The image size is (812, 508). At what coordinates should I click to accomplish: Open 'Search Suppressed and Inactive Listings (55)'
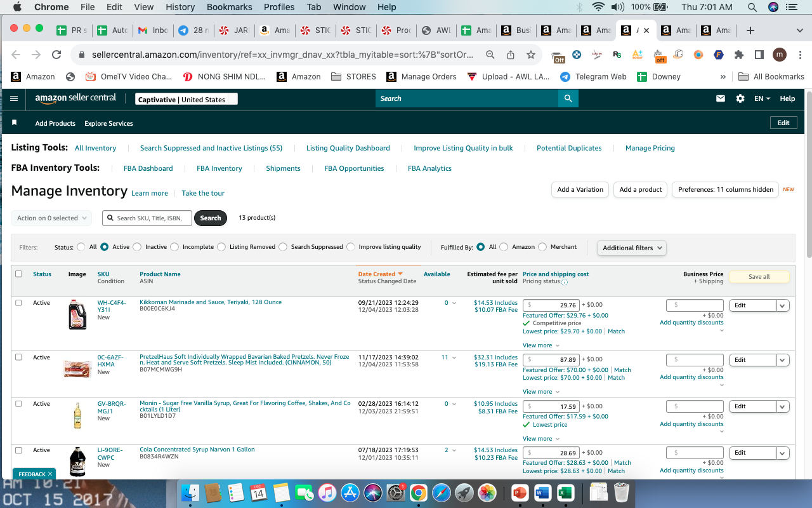point(211,148)
